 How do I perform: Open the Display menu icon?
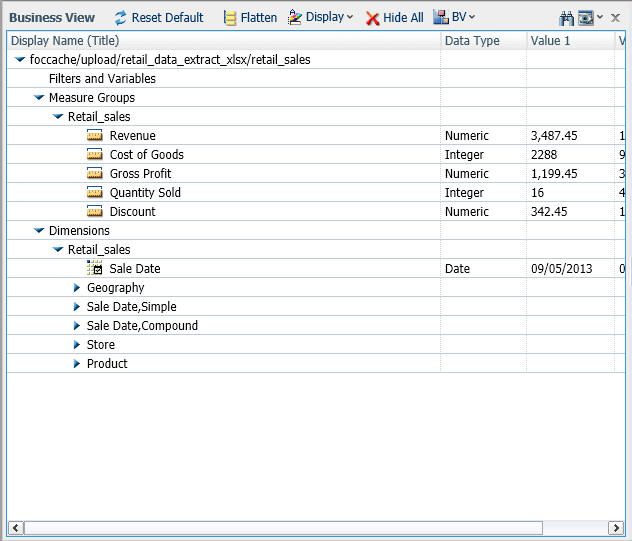point(295,17)
